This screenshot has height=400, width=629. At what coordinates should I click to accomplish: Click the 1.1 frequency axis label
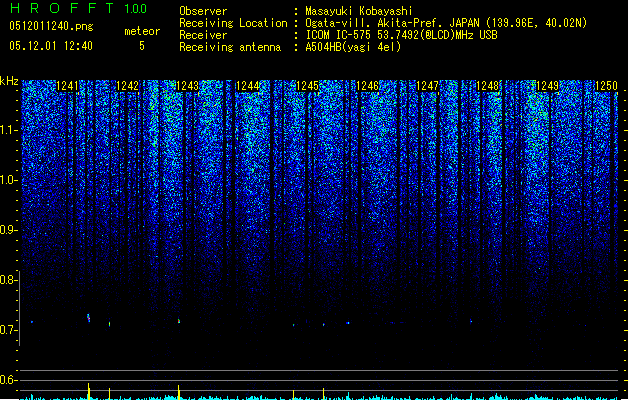[x=9, y=130]
